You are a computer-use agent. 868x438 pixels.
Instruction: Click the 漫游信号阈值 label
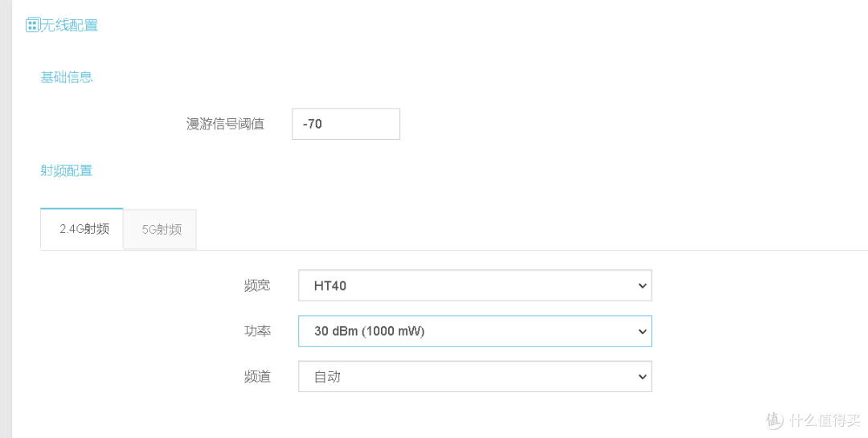click(x=225, y=124)
